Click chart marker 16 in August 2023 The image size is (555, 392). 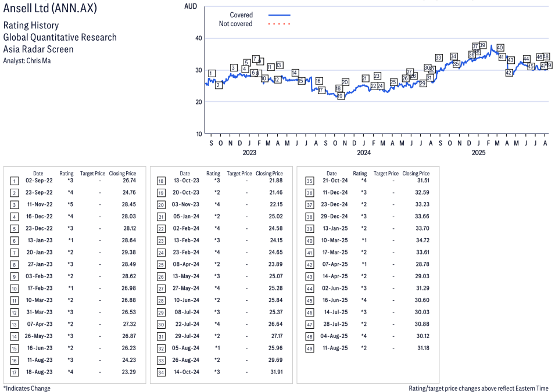click(x=318, y=81)
